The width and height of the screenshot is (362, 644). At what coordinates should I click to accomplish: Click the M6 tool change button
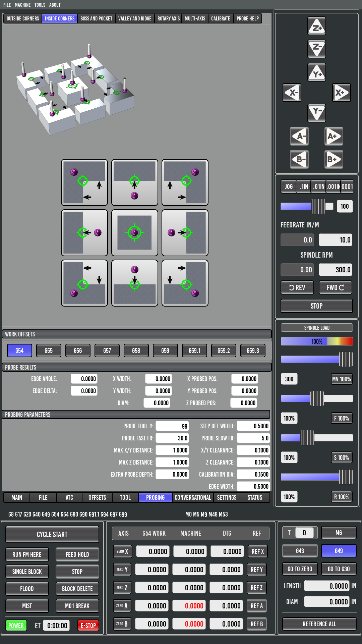(339, 533)
